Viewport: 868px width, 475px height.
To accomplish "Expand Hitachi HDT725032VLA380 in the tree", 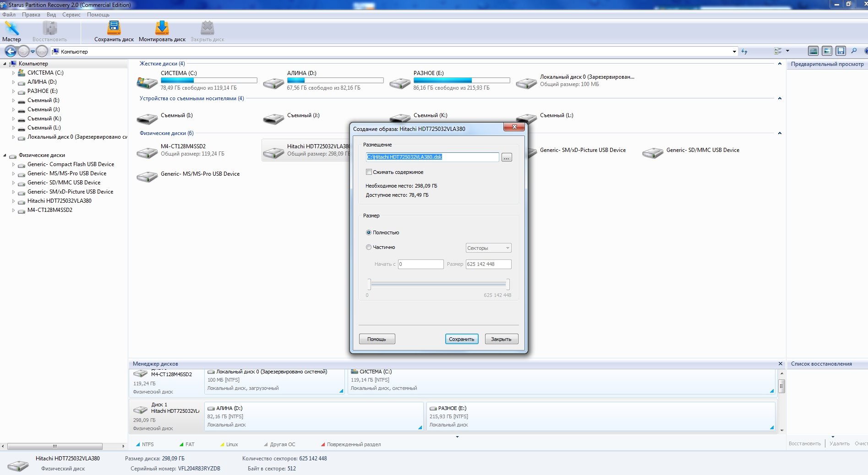I will (x=13, y=201).
